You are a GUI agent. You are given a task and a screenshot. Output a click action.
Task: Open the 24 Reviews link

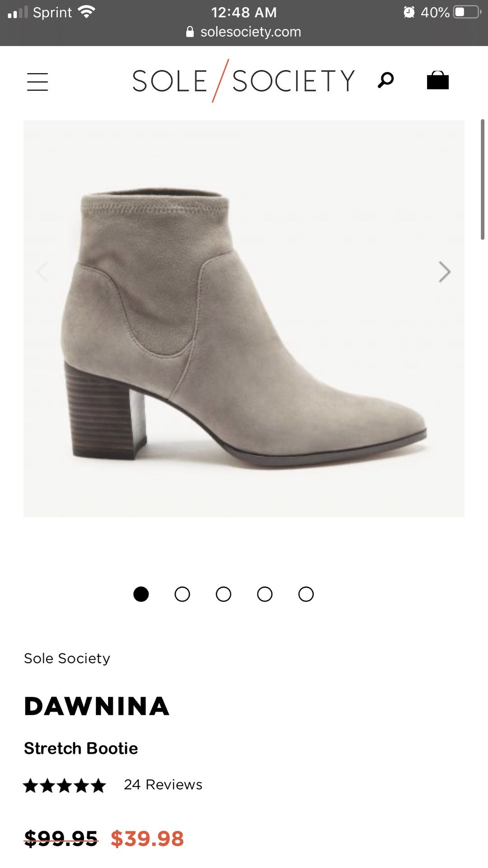coord(163,784)
